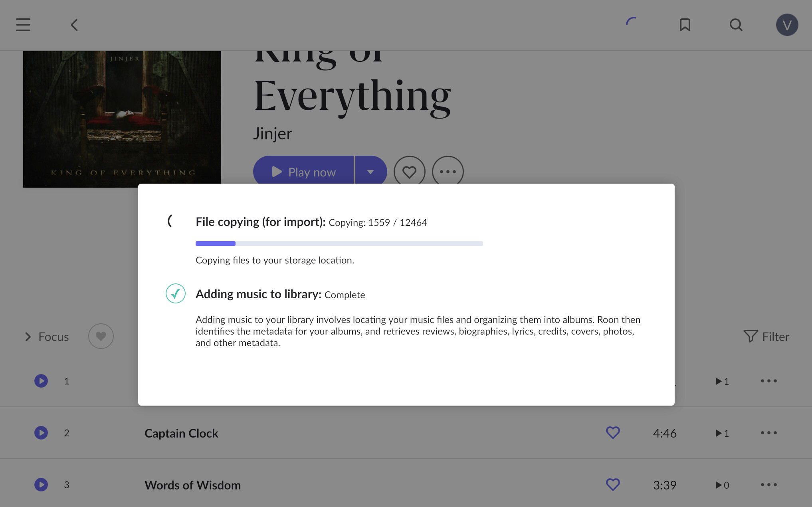Image resolution: width=812 pixels, height=507 pixels.
Task: Open the Filter tracks funnel icon
Action: click(x=751, y=336)
